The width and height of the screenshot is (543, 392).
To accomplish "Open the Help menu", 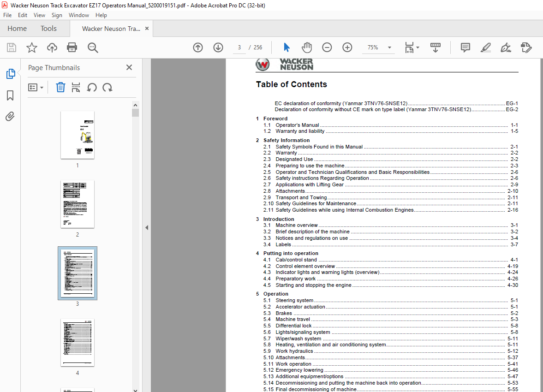I will tap(101, 15).
